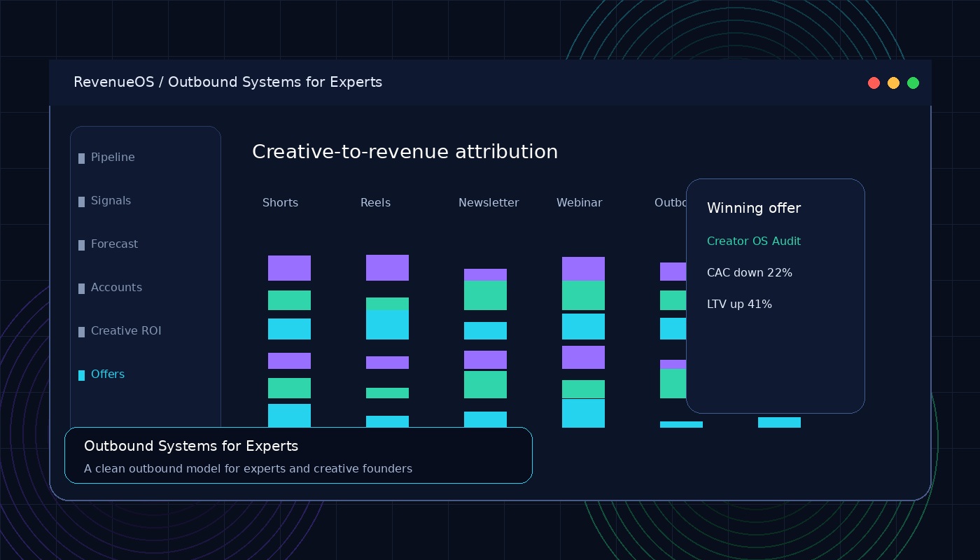980x560 pixels.
Task: Click the "Creative-to-revenue attribution" heading
Action: point(405,152)
